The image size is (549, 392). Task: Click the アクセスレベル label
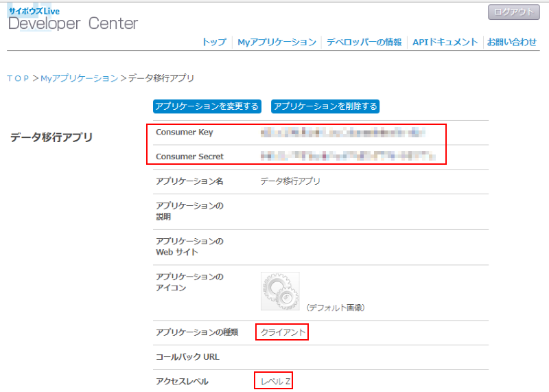tap(182, 381)
